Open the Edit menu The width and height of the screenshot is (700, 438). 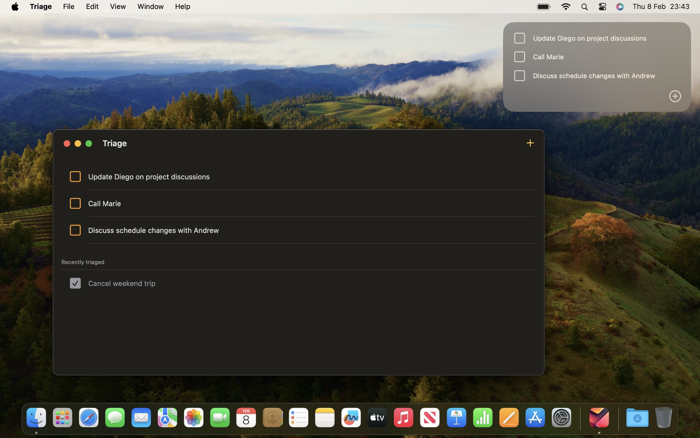coord(92,6)
